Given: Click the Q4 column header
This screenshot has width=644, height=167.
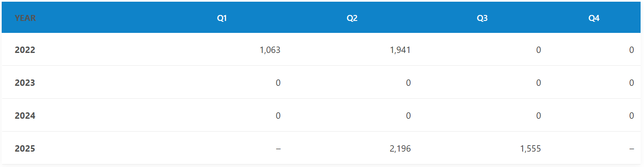Looking at the screenshot, I should pos(594,18).
